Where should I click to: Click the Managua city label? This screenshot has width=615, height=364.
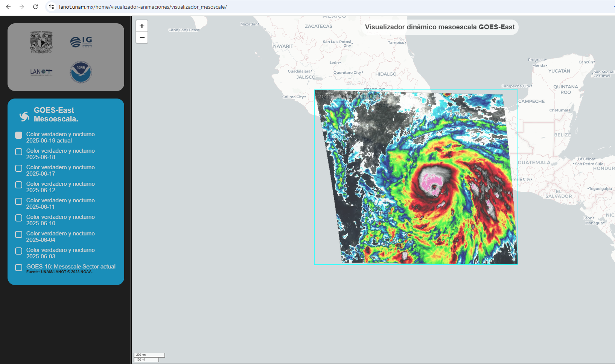click(x=595, y=223)
